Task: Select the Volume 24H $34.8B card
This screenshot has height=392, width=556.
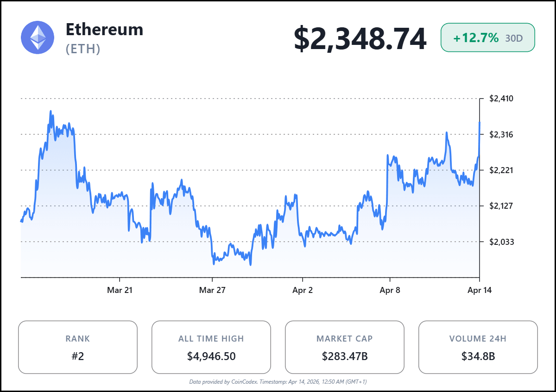Action: click(x=478, y=347)
